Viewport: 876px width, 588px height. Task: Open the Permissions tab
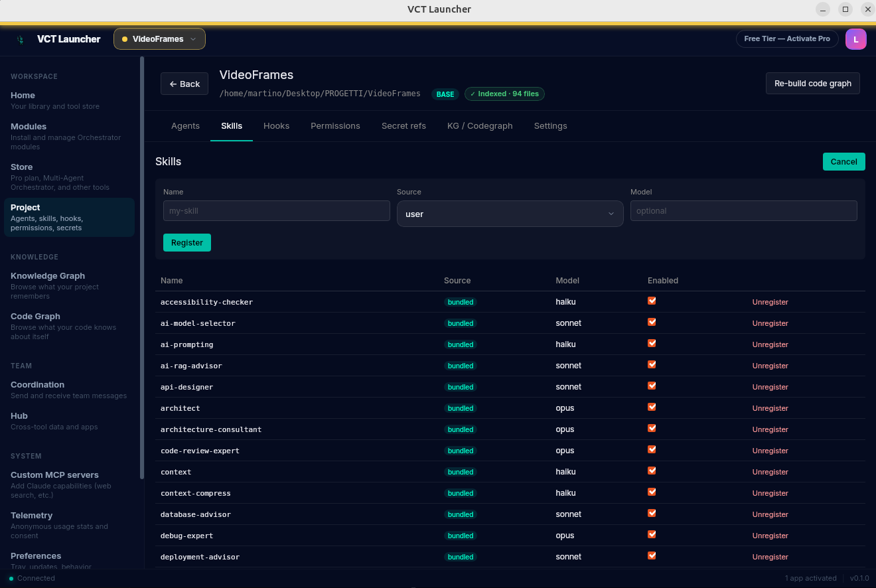click(x=335, y=125)
